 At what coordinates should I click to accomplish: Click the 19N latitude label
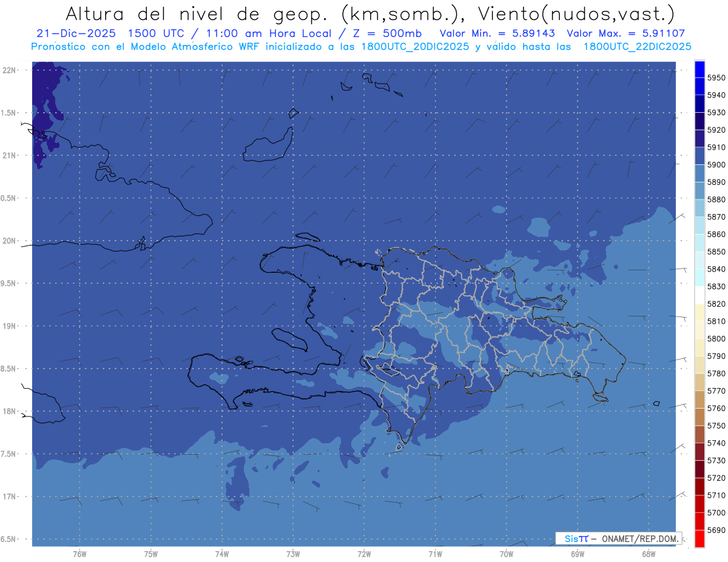click(x=10, y=326)
